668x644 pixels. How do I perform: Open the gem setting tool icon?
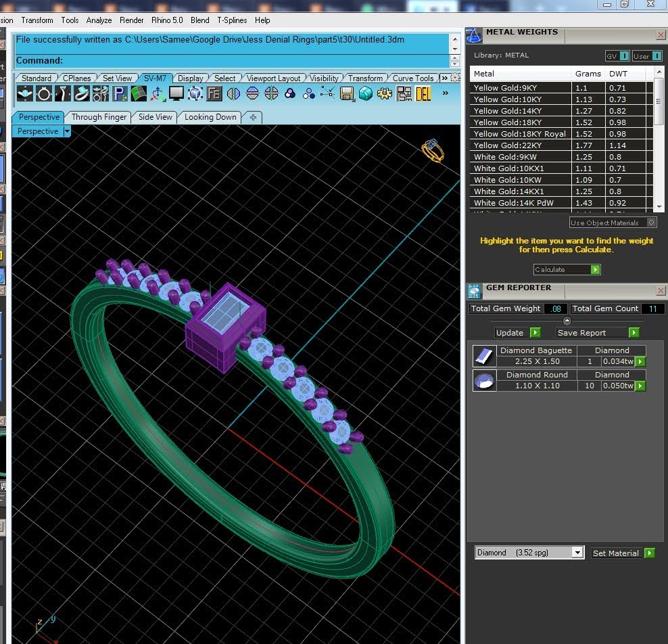25,93
